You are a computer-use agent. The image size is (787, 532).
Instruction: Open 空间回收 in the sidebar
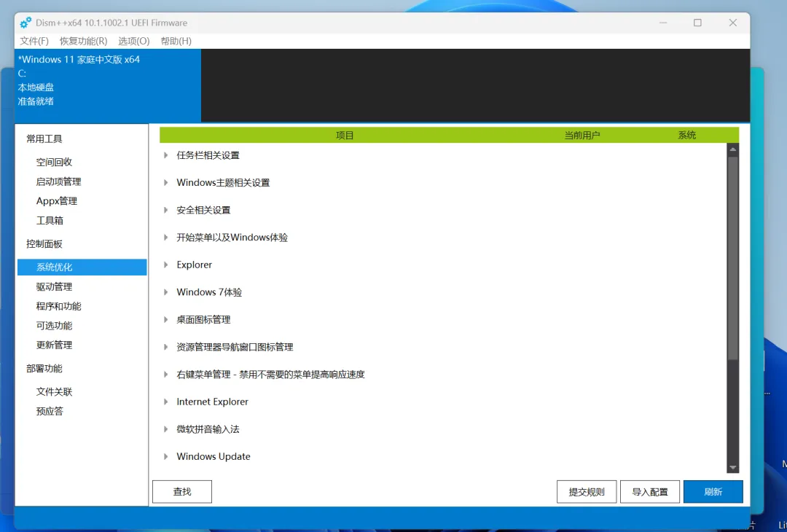click(x=54, y=162)
